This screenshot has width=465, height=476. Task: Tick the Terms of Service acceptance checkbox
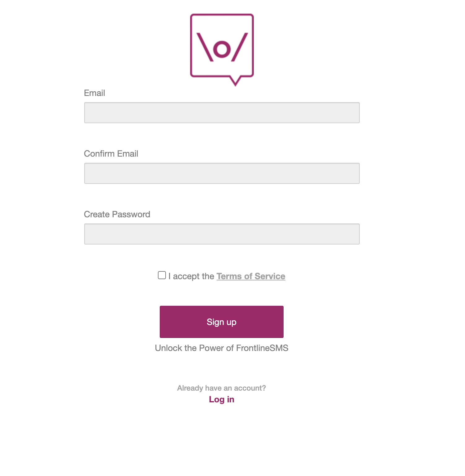tap(162, 275)
